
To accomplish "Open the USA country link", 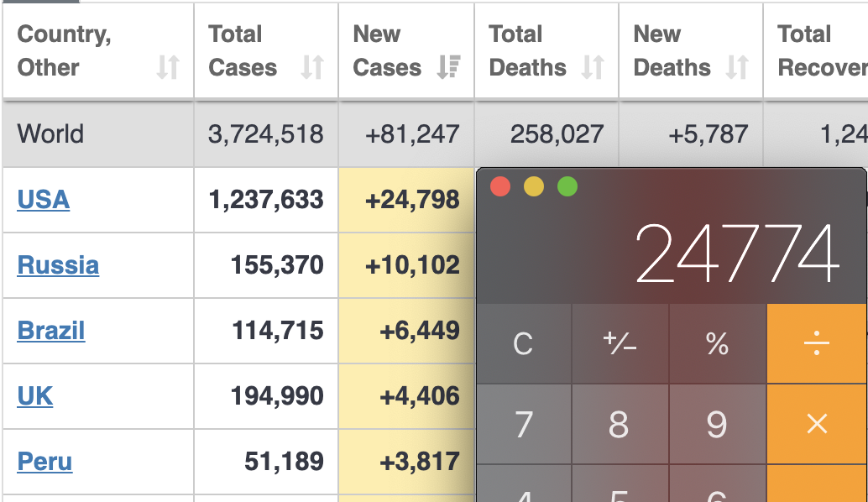I will [x=43, y=200].
